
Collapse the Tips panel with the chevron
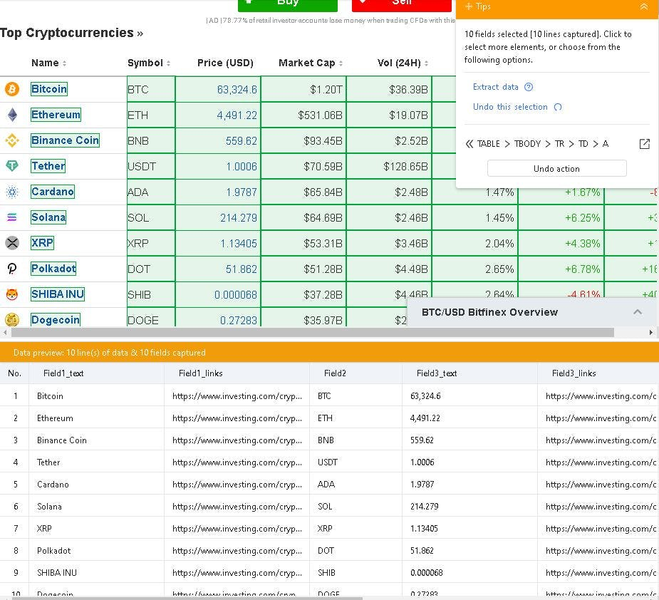point(643,7)
